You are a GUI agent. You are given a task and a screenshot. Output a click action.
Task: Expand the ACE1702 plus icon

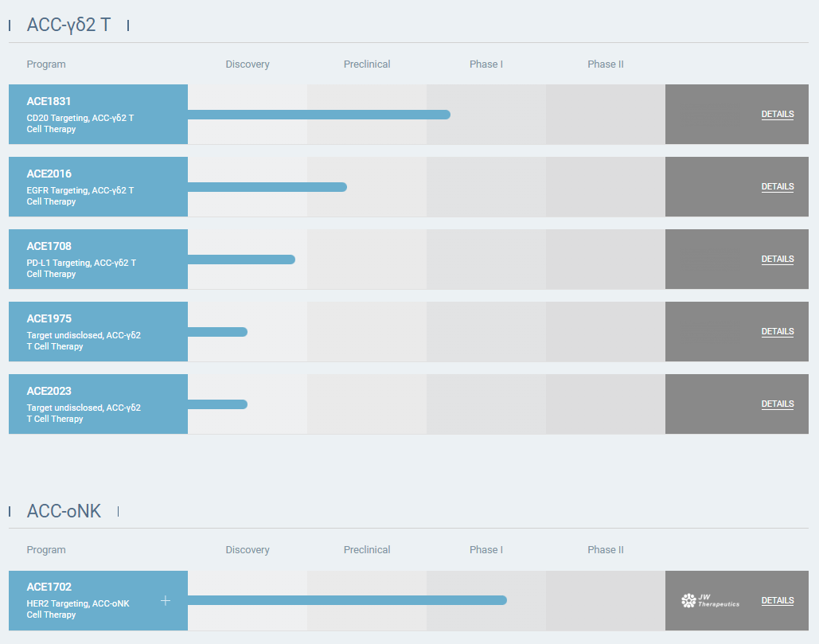(x=166, y=600)
